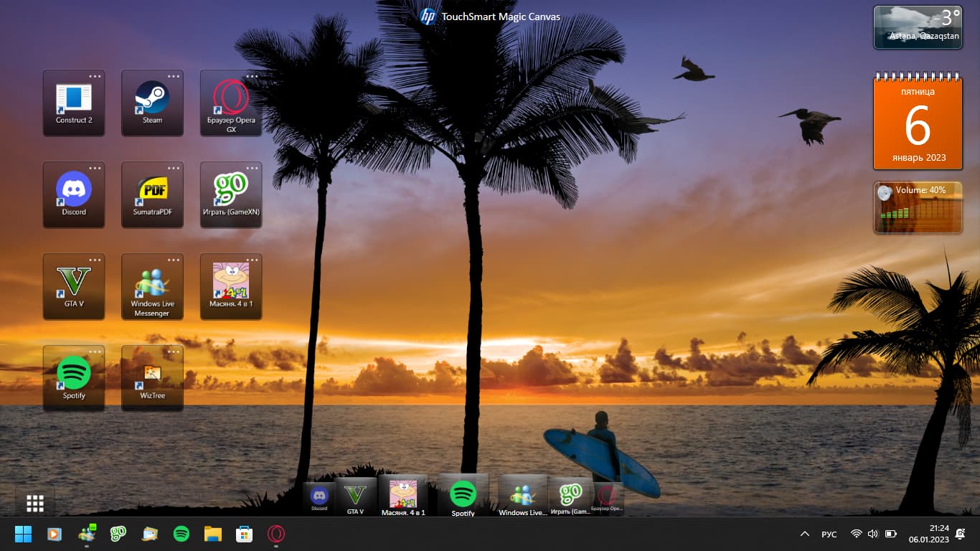Open the media player taskbar icon
The image size is (980, 551).
tap(54, 534)
